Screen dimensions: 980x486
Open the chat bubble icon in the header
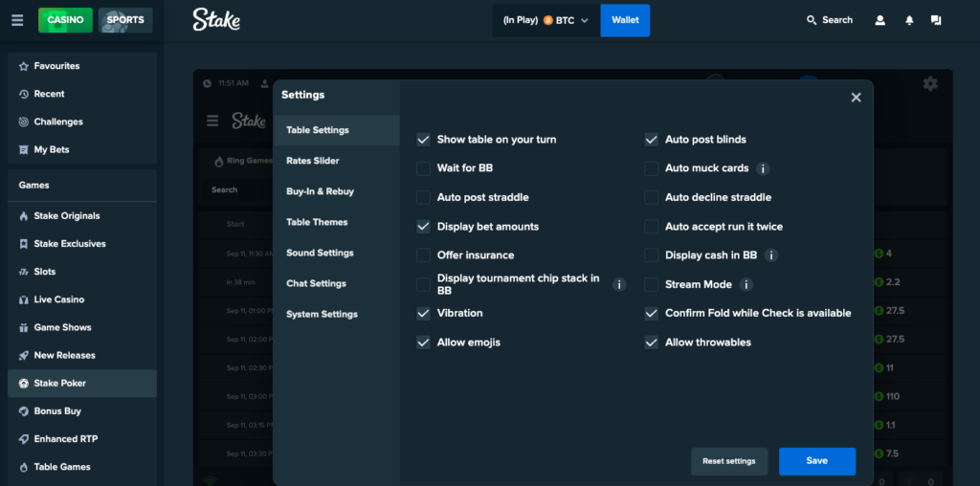coord(936,20)
